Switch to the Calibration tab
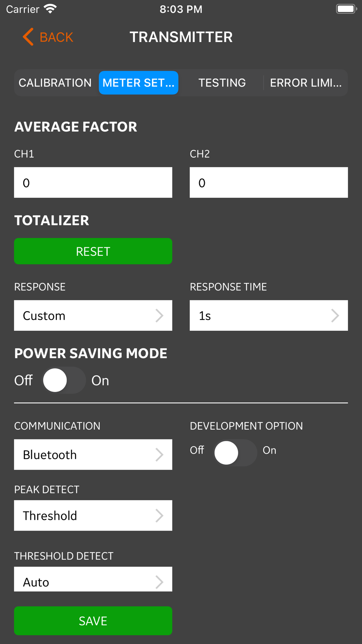The width and height of the screenshot is (362, 644). 55,83
